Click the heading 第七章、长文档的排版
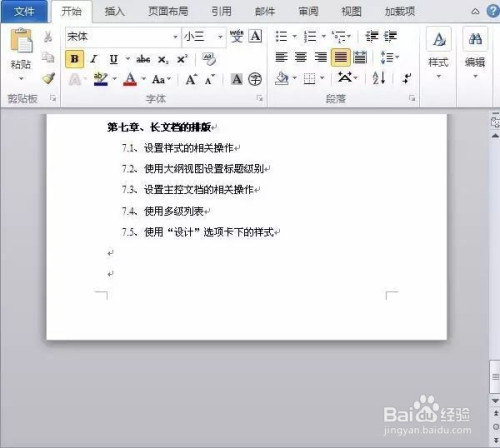500x448 pixels. click(x=159, y=127)
